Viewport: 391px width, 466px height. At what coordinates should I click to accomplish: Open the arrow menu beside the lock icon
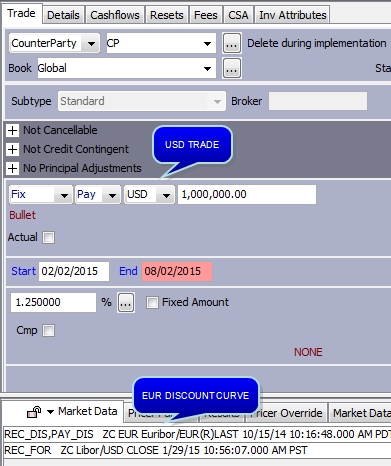tap(50, 412)
